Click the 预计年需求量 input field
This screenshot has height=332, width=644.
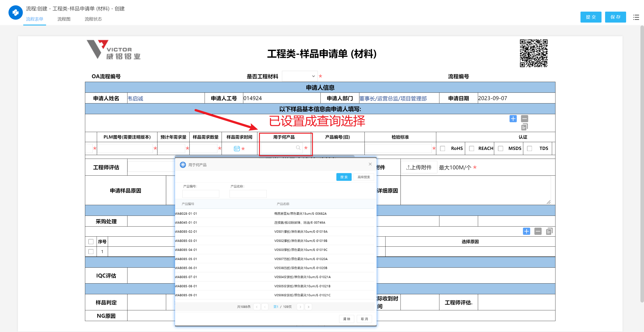172,148
